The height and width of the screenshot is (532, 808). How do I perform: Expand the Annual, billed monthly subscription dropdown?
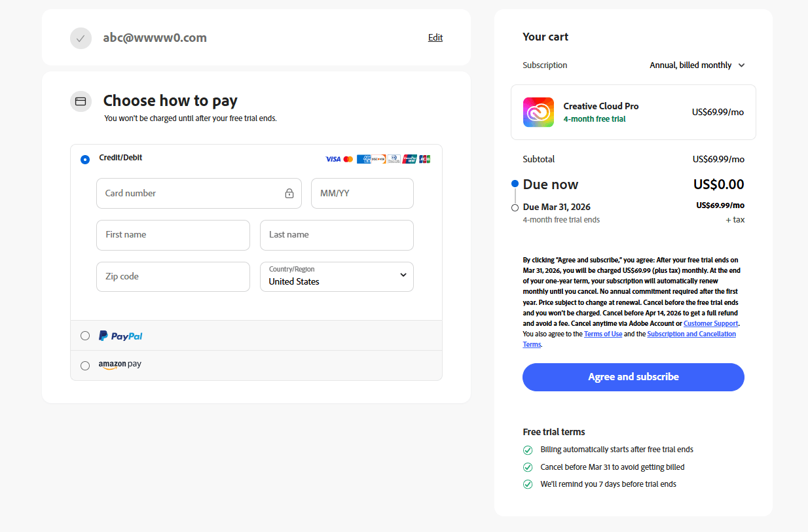pyautogui.click(x=697, y=65)
